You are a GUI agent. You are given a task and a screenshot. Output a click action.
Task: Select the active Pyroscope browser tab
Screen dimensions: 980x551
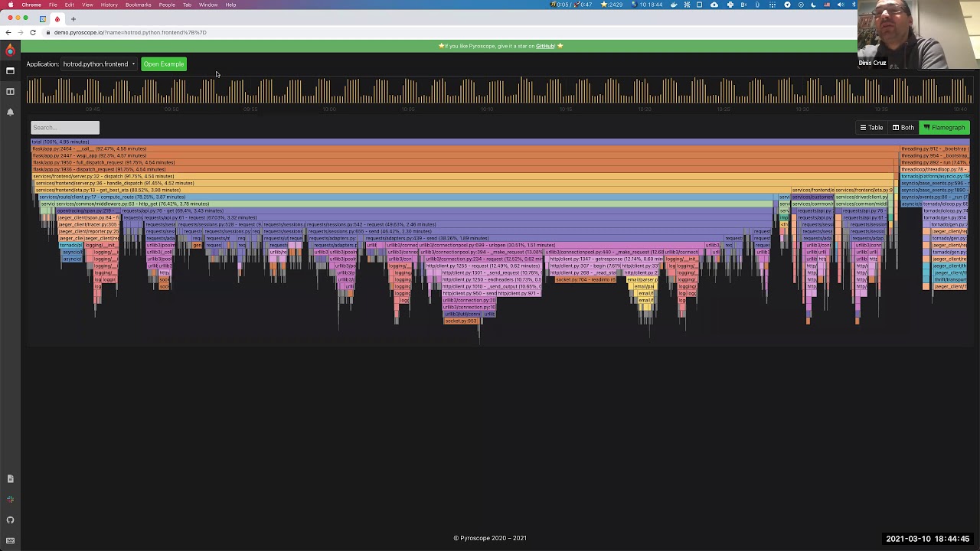pos(57,18)
